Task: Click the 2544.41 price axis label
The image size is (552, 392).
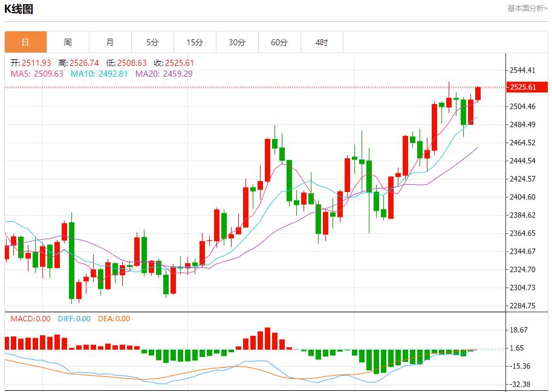Action: pyautogui.click(x=523, y=70)
